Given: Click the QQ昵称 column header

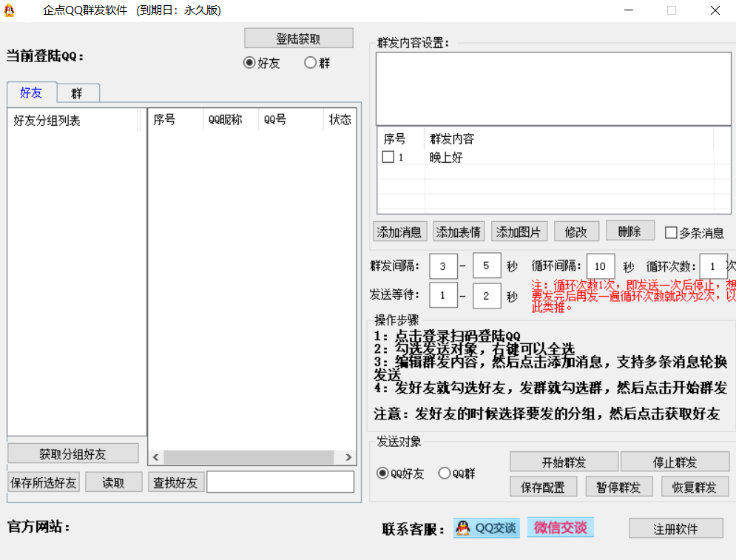Looking at the screenshot, I should pyautogui.click(x=231, y=120).
